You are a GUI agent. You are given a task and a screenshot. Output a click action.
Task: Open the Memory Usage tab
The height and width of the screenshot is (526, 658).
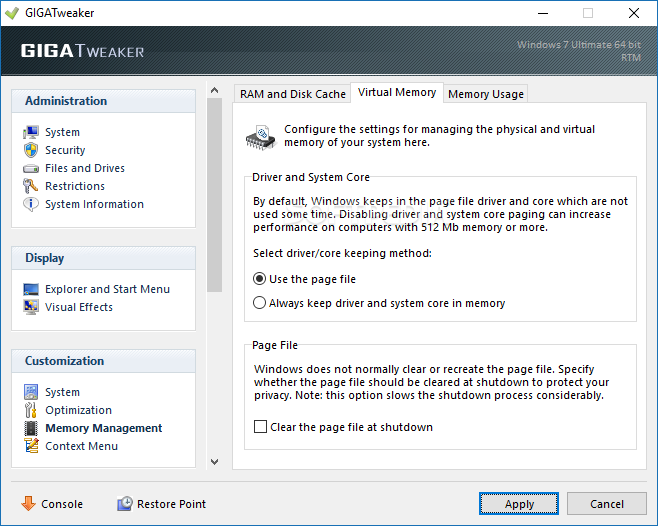point(486,94)
